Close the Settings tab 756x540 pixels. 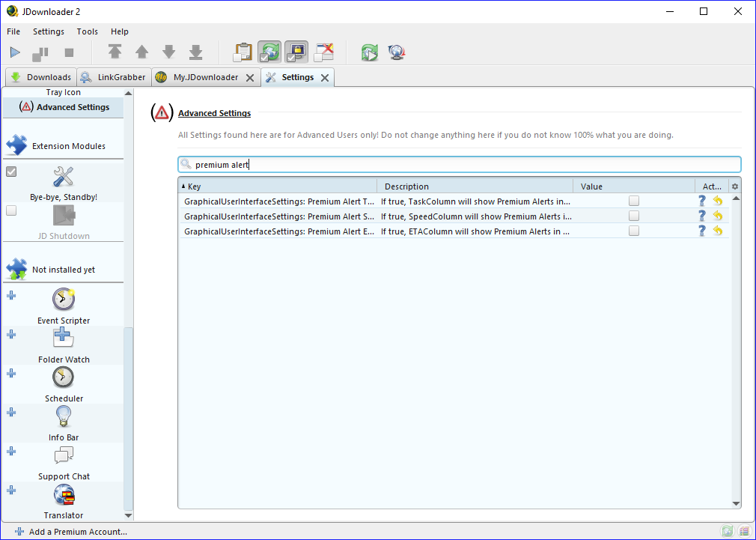click(x=325, y=78)
